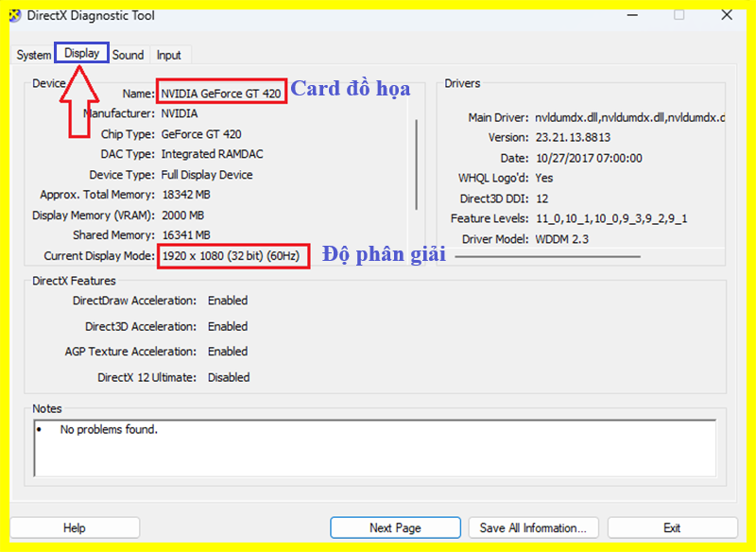The image size is (756, 552).
Task: Click the Device Type label
Action: [122, 175]
